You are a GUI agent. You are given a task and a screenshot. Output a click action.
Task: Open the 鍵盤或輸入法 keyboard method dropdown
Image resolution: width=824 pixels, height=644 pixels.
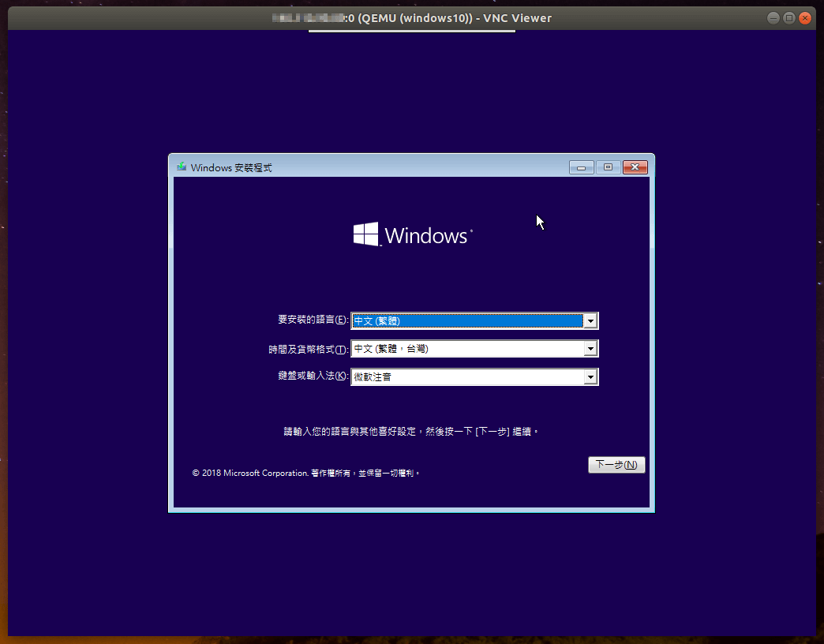coord(591,376)
